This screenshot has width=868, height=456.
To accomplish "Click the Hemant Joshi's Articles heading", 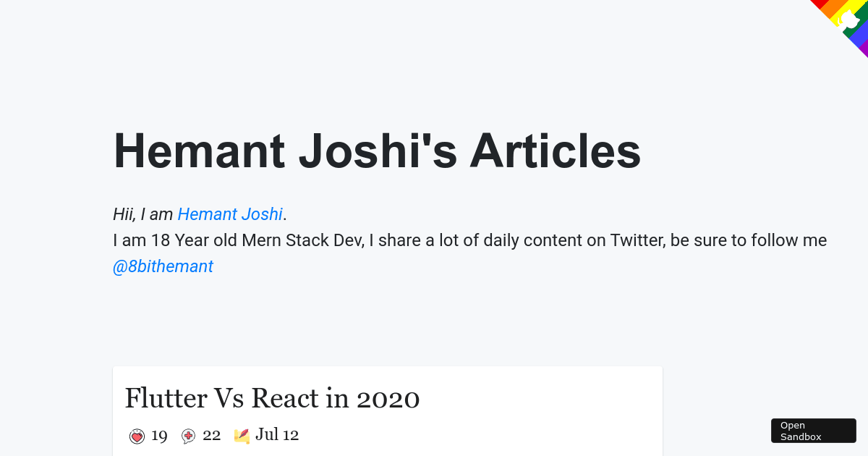I will 377,151.
